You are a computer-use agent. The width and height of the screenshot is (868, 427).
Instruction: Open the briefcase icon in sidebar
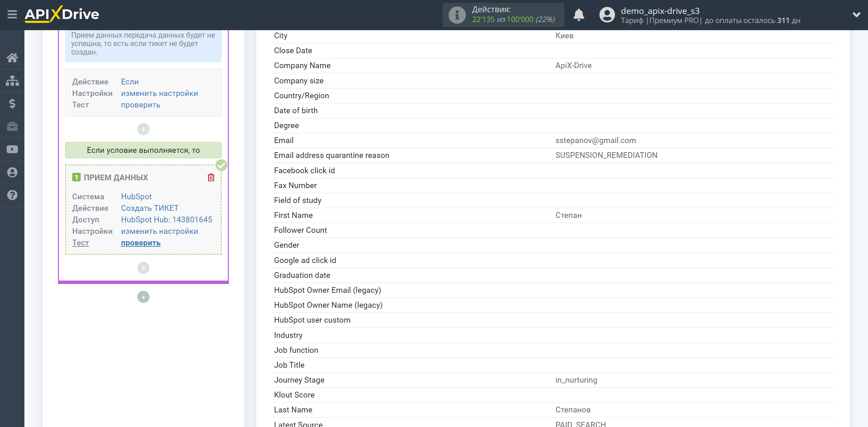click(x=12, y=126)
